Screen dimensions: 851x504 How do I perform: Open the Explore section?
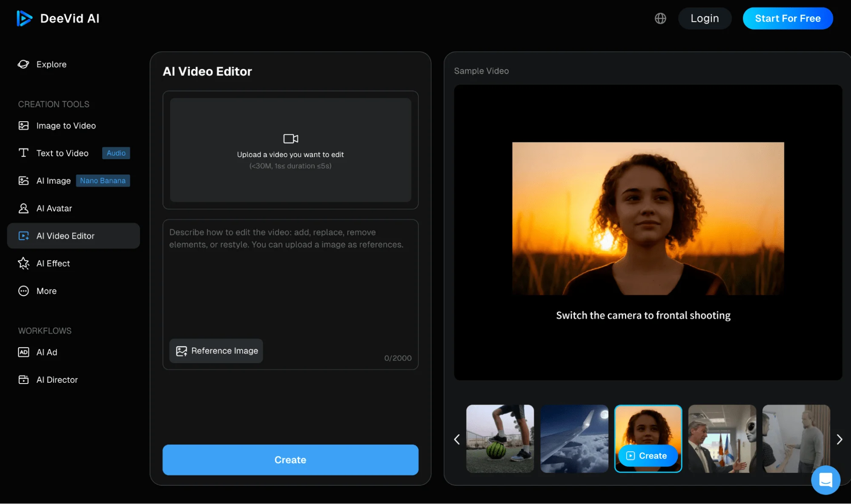pyautogui.click(x=51, y=64)
